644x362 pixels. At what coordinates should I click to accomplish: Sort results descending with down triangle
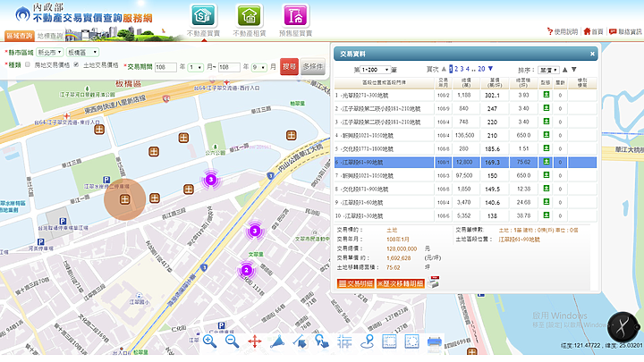(x=574, y=70)
